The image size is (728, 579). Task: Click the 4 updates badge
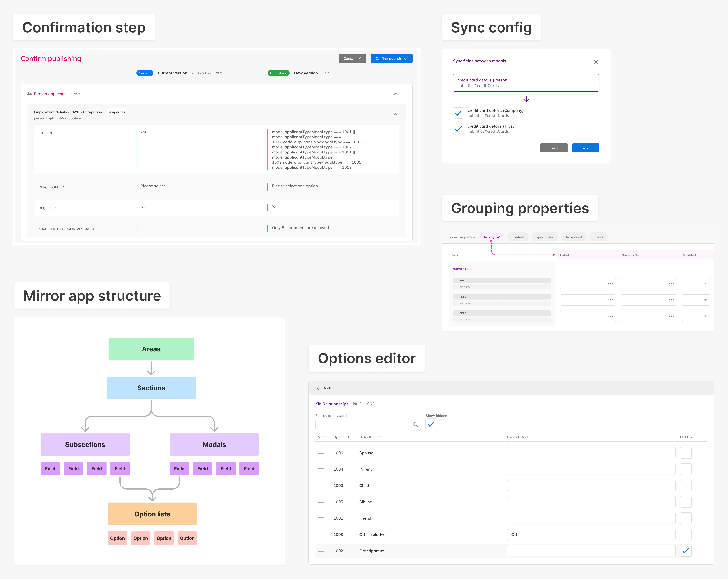pos(117,112)
